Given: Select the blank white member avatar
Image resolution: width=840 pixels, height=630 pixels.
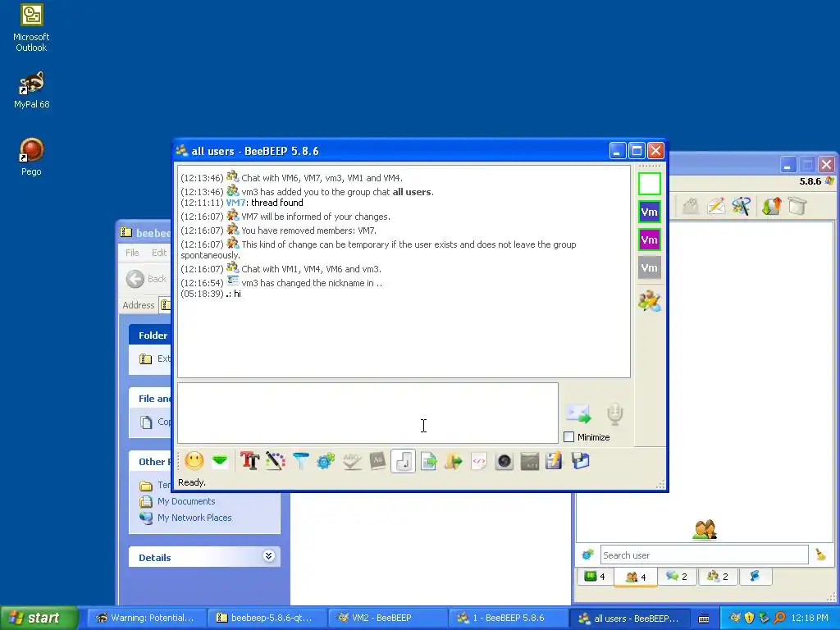Looking at the screenshot, I should click(650, 184).
